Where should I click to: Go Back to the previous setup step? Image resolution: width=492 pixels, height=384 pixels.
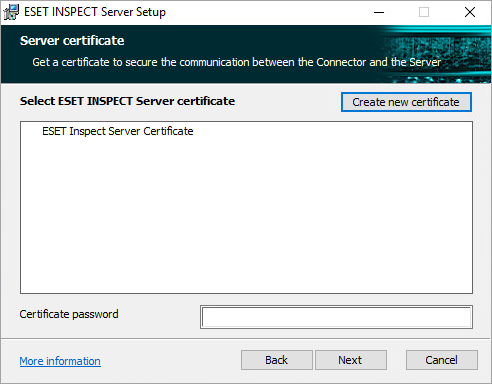[277, 360]
